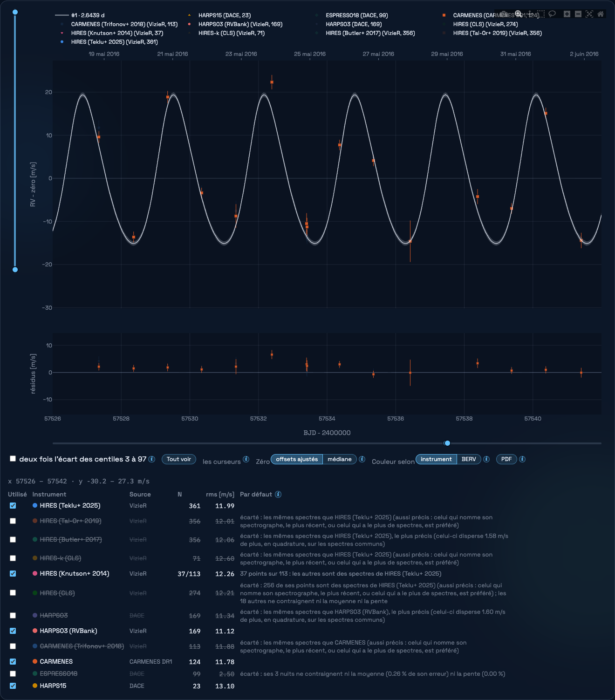Screen dimensions: 615x700
Task: Click info icon beside Par défaut header
Action: pos(278,495)
